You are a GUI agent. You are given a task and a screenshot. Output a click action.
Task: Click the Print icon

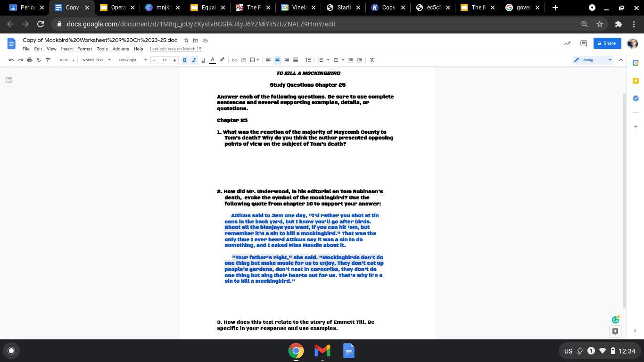30,60
